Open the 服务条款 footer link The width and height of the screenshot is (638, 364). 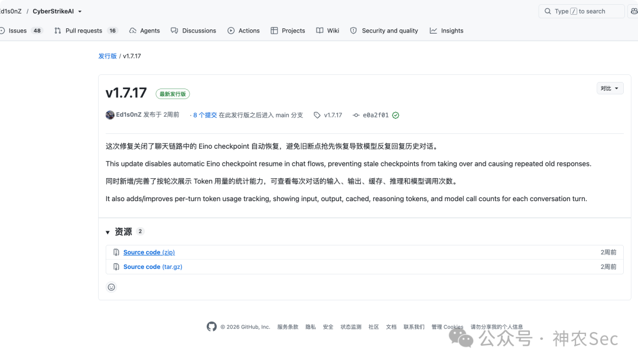pos(288,327)
